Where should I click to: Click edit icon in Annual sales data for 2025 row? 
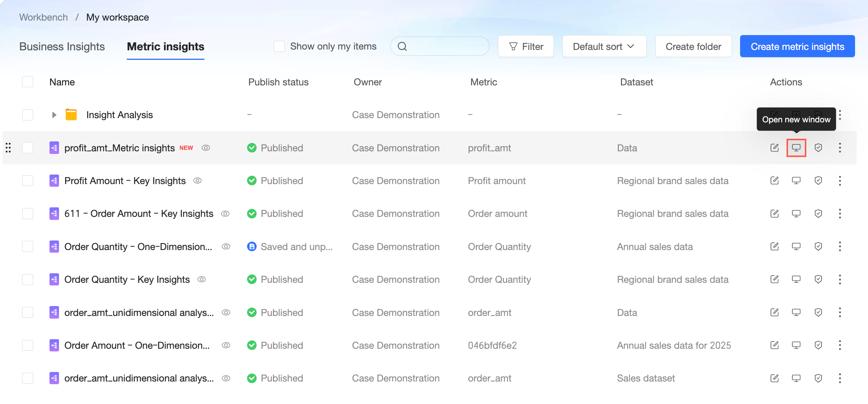(x=774, y=345)
